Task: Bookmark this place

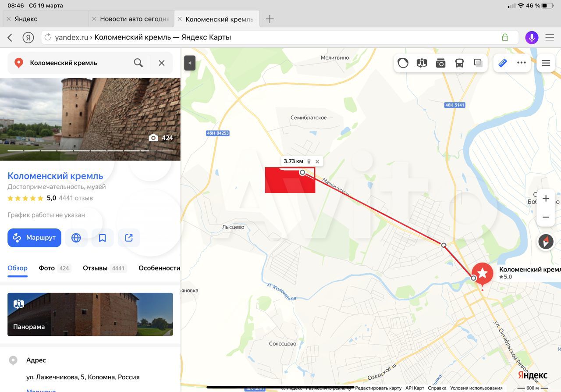Action: 103,238
